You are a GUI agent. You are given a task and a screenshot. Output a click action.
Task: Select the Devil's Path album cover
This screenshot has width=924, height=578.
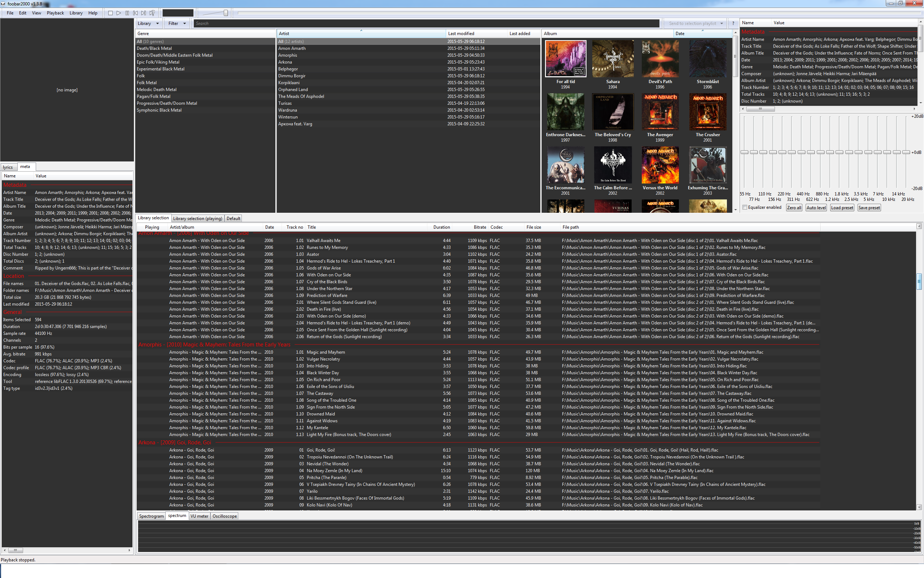(660, 59)
